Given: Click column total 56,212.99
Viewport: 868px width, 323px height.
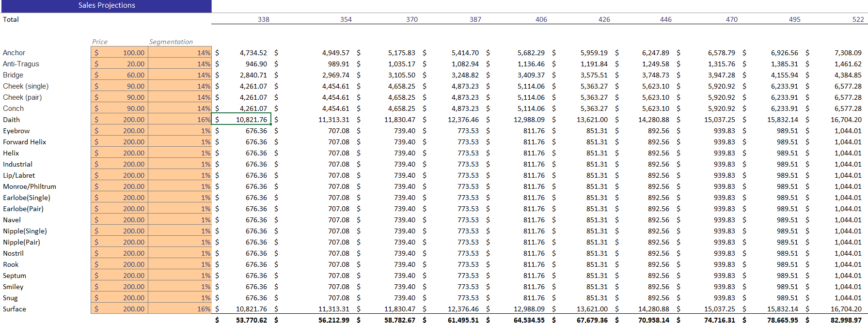Looking at the screenshot, I should [333, 320].
